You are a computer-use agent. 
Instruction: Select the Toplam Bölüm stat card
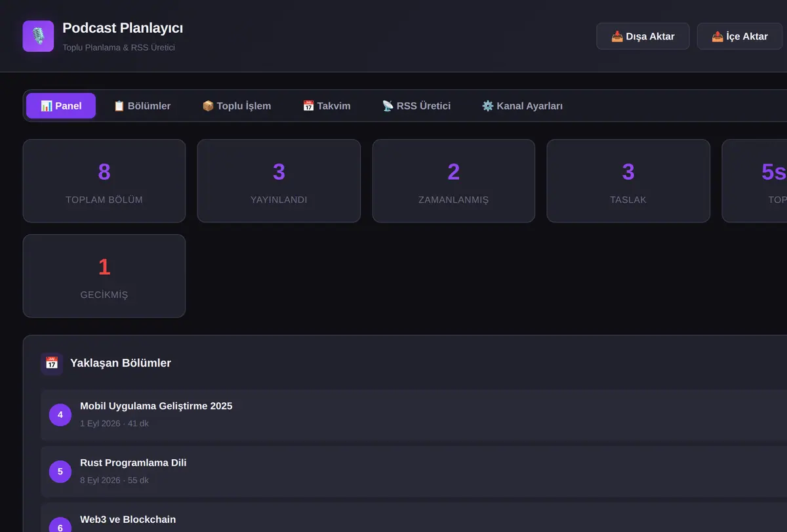[x=104, y=181]
